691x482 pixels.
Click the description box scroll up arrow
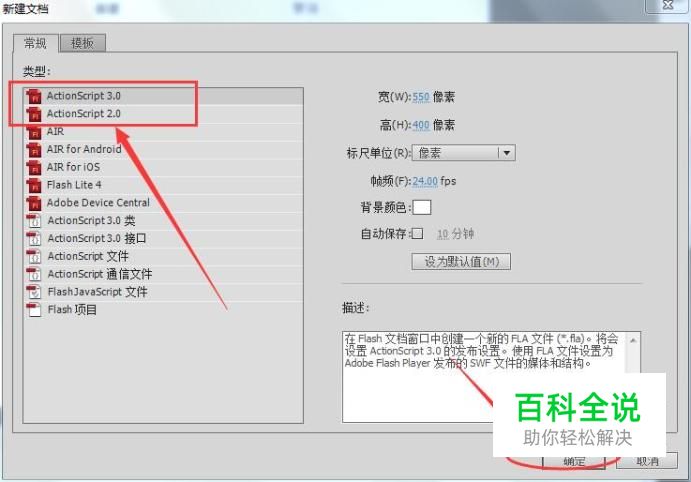click(633, 340)
